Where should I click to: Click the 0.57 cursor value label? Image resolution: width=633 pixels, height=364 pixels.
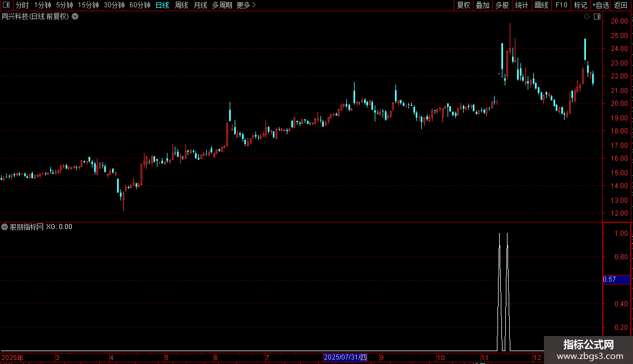(x=616, y=279)
